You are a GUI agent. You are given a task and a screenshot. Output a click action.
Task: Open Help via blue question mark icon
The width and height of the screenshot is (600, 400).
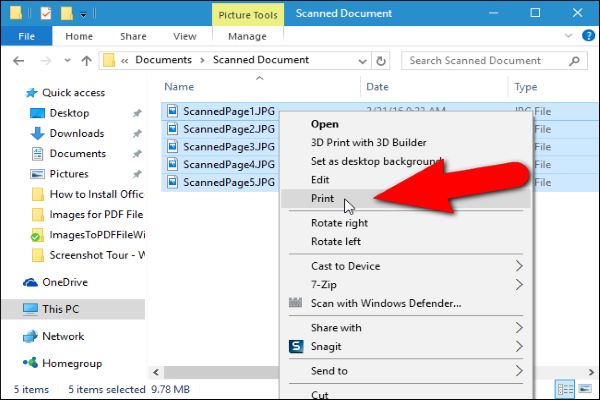pos(588,36)
